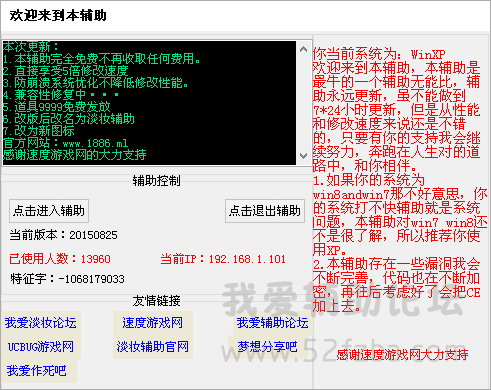
Task: Click the 感谢速度游戏网大力支持 red text
Action: point(402,355)
